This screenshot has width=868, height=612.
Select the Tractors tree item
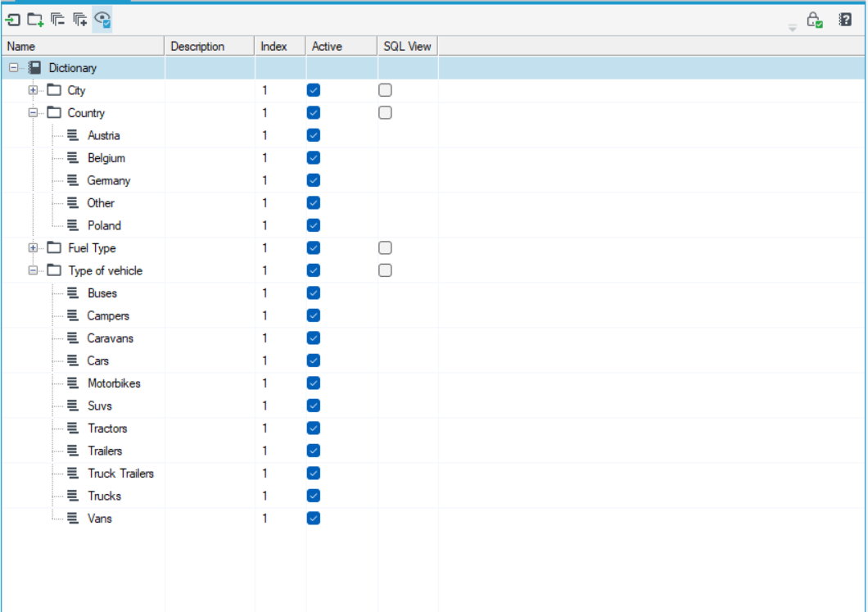(x=107, y=428)
